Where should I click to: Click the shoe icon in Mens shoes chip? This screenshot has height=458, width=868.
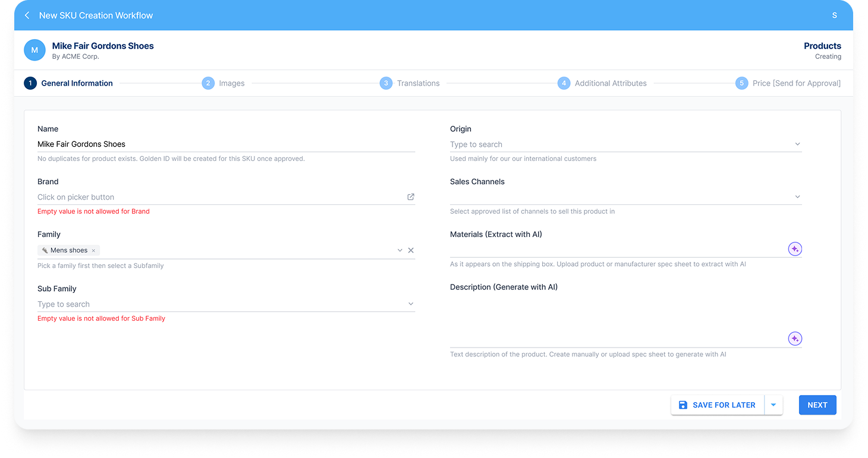point(45,251)
